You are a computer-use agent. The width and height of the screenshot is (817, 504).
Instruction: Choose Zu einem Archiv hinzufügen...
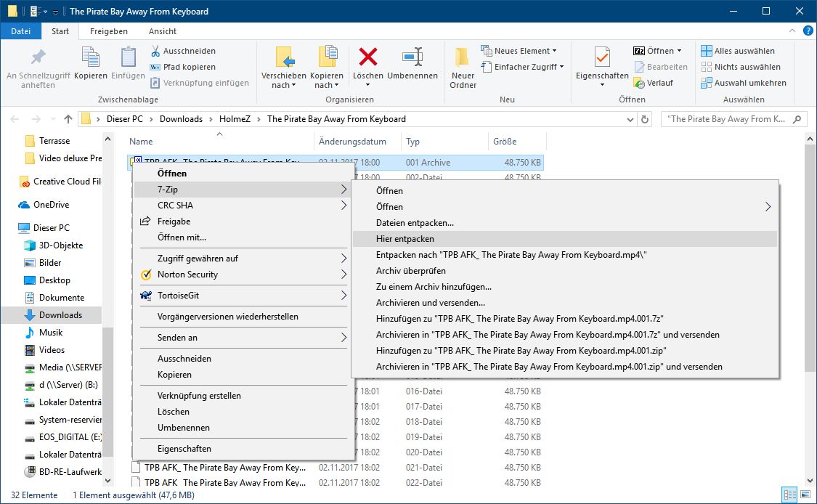[565, 287]
